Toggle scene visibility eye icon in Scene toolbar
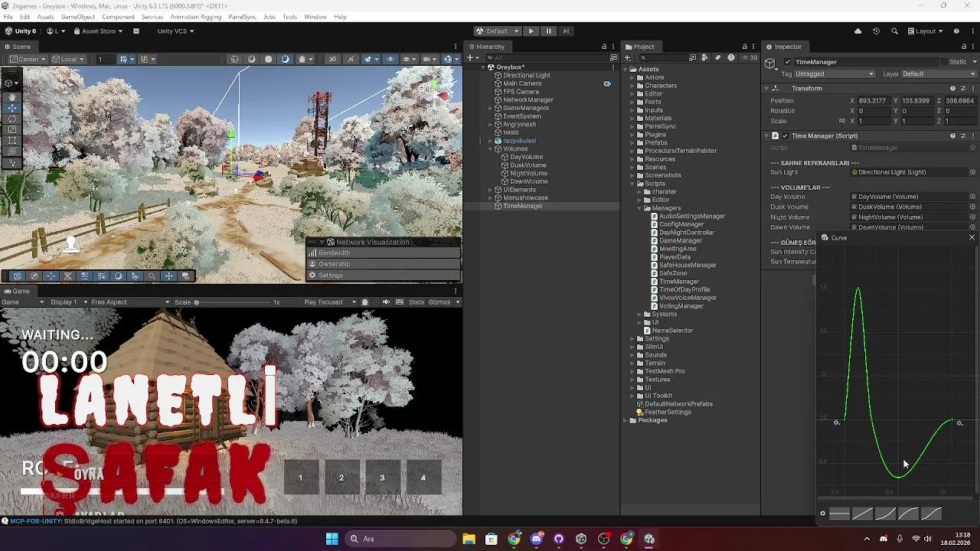The image size is (980, 551). click(x=390, y=59)
